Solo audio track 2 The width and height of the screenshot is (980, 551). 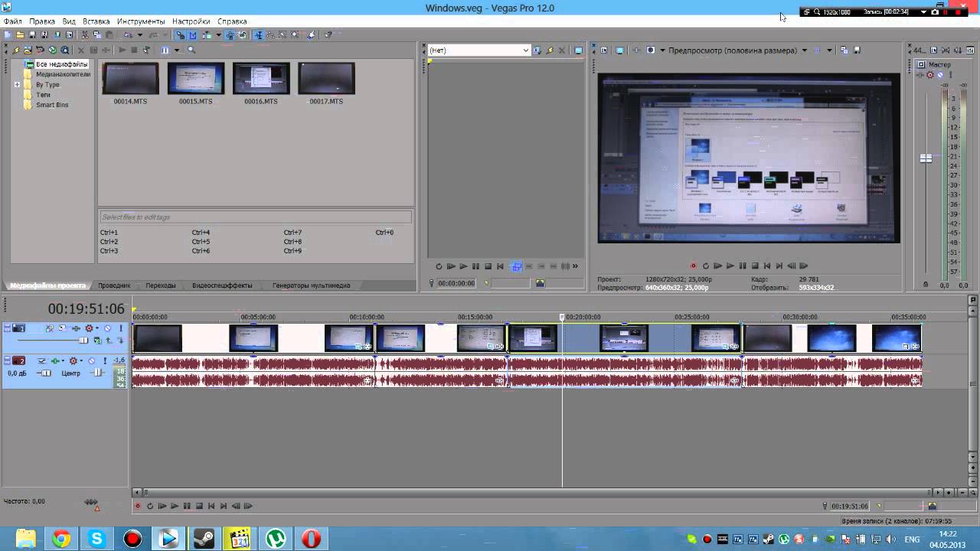(106, 360)
